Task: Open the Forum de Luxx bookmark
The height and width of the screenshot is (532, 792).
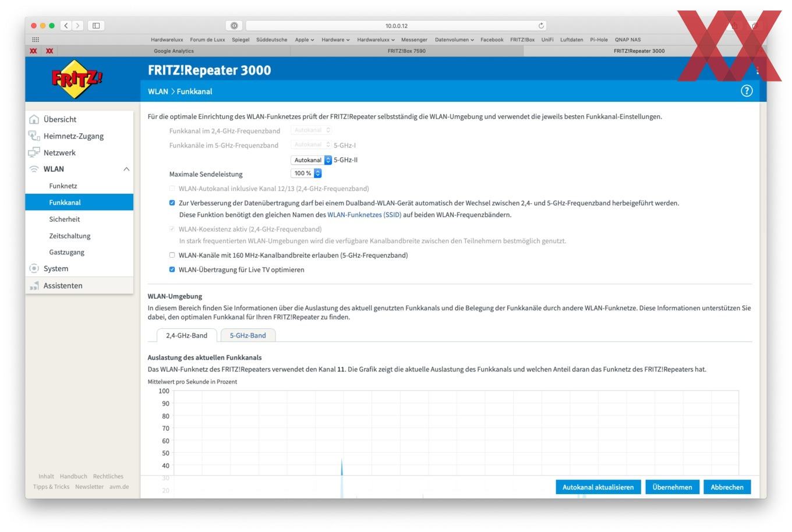Action: [x=207, y=40]
